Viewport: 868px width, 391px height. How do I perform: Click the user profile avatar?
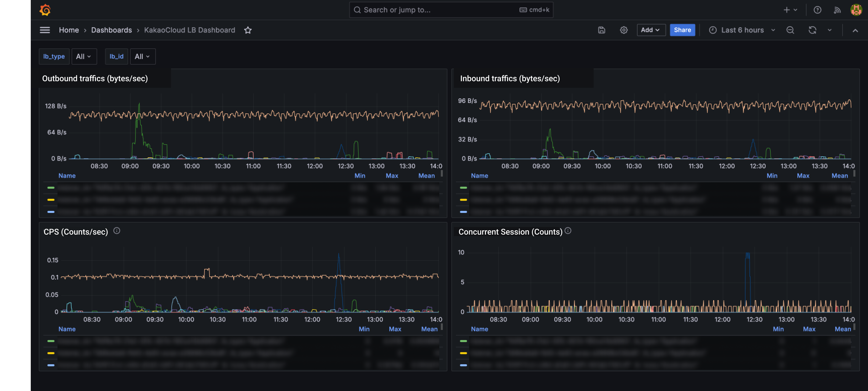tap(856, 10)
